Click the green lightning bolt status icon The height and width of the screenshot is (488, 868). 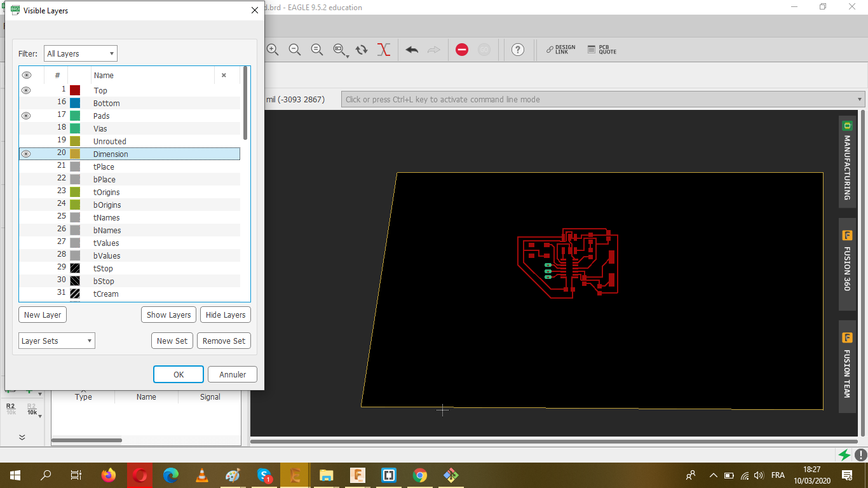(844, 455)
